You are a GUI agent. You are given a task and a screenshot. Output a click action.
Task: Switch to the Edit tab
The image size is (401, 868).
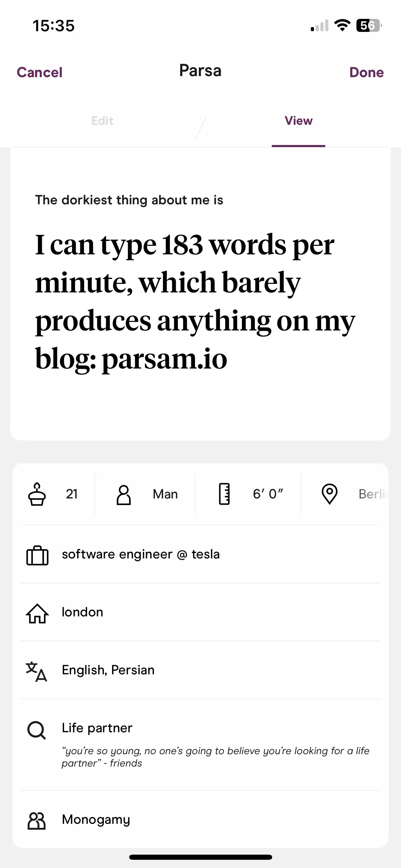pos(102,121)
